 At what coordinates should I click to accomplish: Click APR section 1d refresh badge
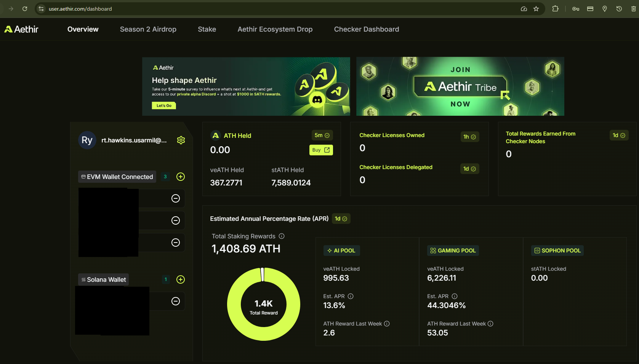coord(341,219)
